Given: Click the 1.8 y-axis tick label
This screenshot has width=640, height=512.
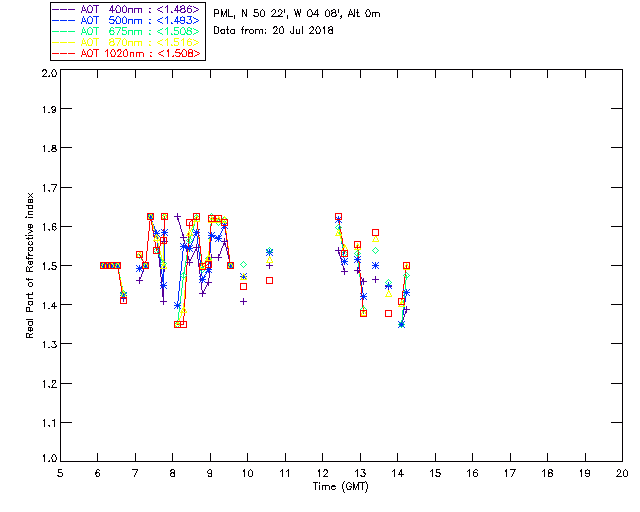Looking at the screenshot, I should pos(49,148).
